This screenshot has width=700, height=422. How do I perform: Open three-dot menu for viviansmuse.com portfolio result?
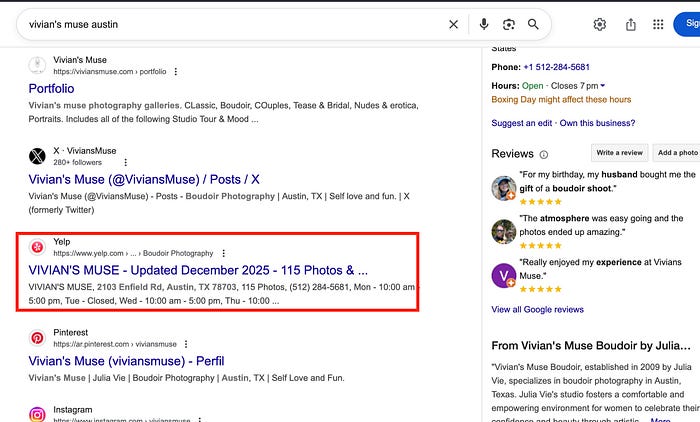[176, 71]
